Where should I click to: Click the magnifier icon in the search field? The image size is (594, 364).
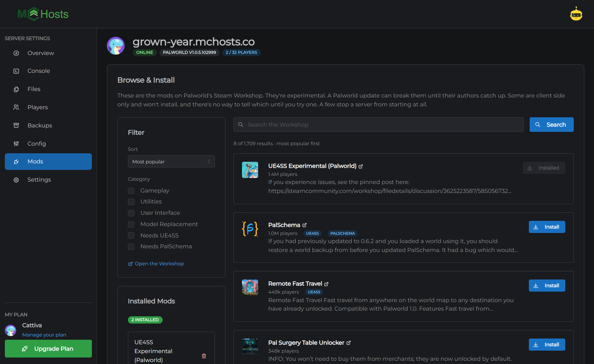241,125
